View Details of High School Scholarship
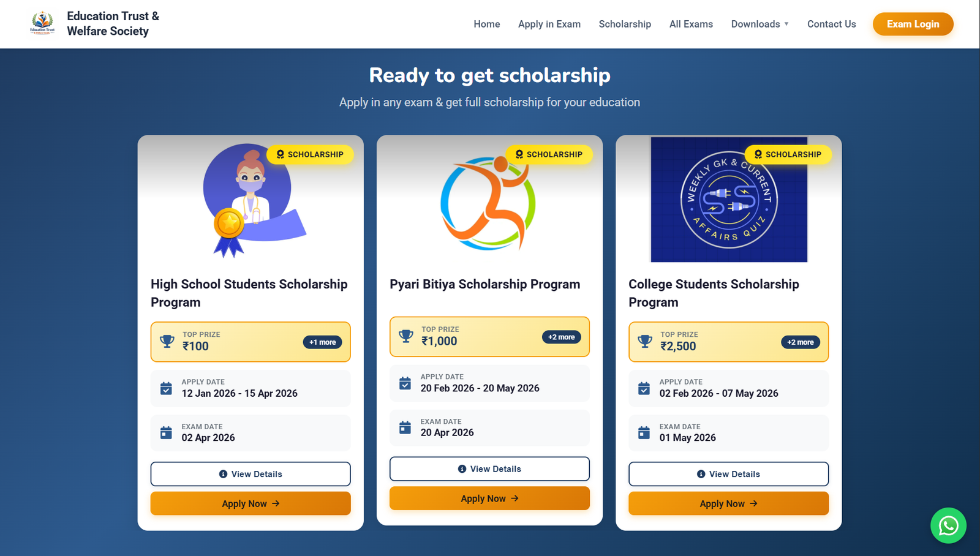This screenshot has height=556, width=980. [251, 474]
